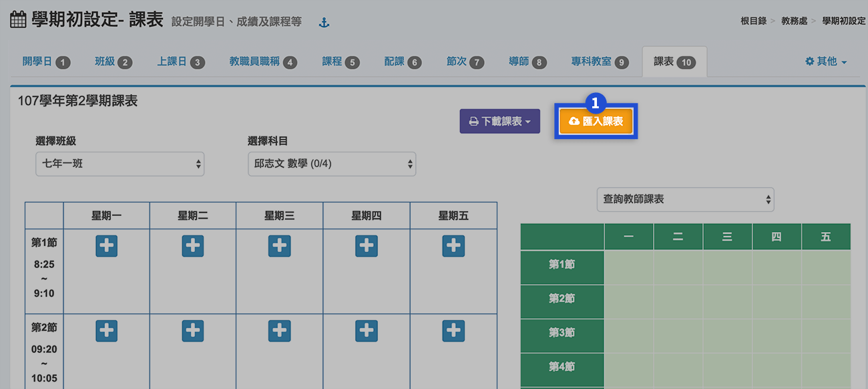This screenshot has height=389, width=868.
Task: Open the 選擇班級 class dropdown
Action: pyautogui.click(x=120, y=164)
